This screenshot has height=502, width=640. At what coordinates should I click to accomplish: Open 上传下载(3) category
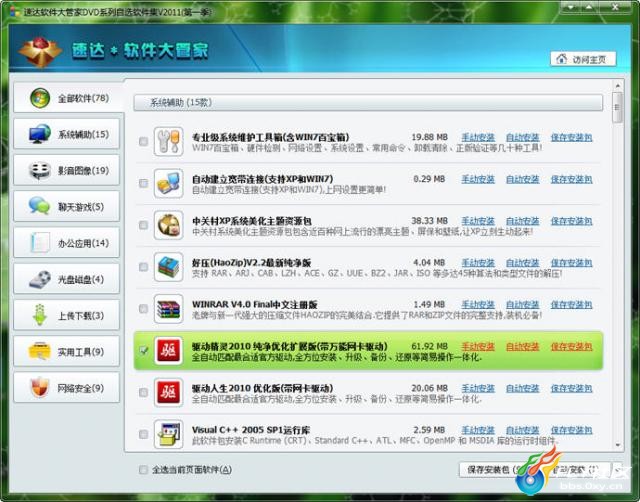pos(67,315)
